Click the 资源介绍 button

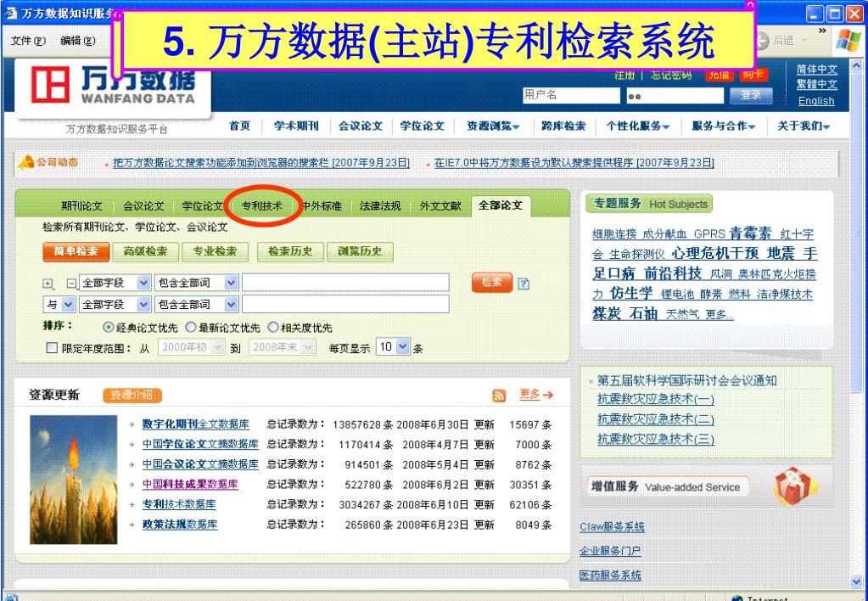click(x=132, y=395)
